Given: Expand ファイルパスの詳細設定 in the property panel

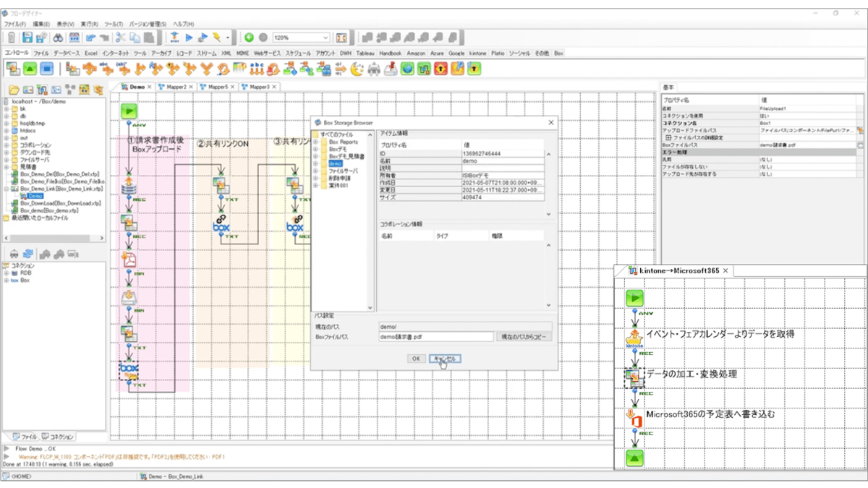Looking at the screenshot, I should coord(668,137).
